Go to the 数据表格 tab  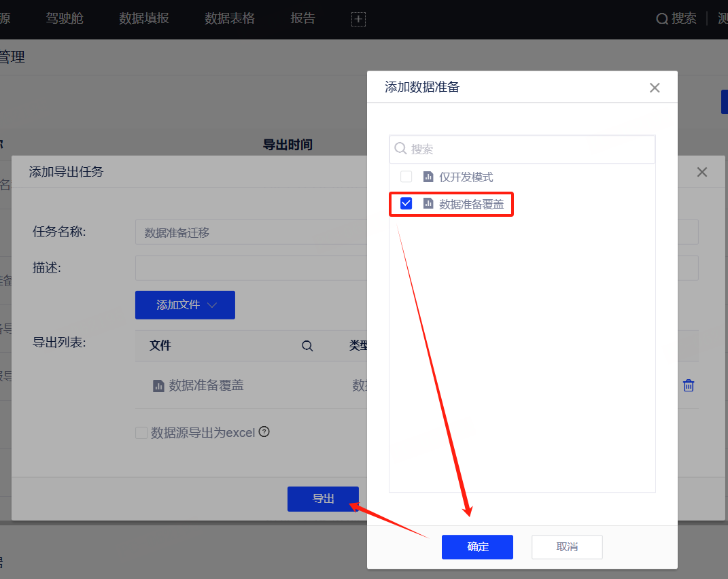pyautogui.click(x=230, y=18)
